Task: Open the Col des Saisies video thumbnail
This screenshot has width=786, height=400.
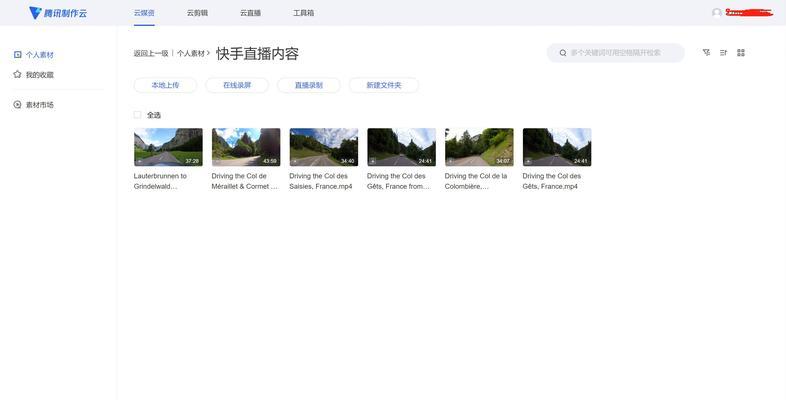Action: (324, 147)
